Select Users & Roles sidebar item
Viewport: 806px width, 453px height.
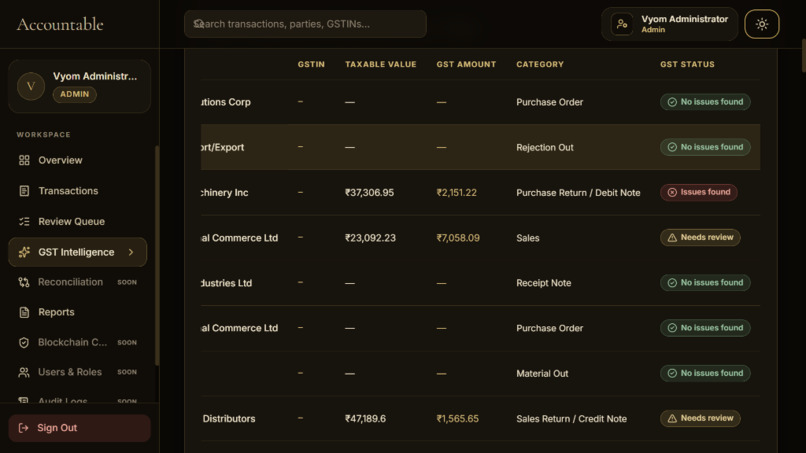point(78,372)
